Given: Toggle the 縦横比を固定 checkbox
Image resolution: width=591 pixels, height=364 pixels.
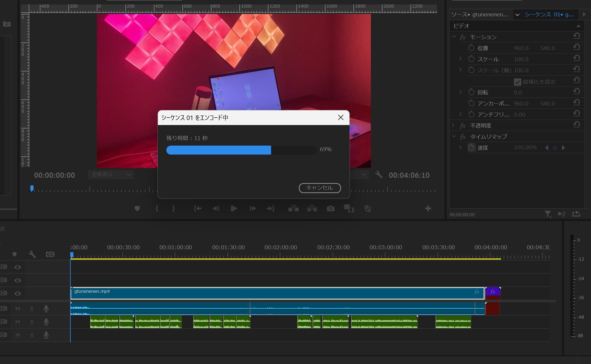Looking at the screenshot, I should 517,82.
